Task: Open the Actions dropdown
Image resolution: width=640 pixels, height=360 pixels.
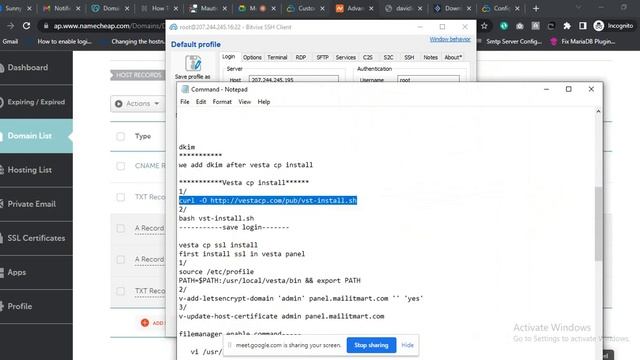Action: click(x=138, y=104)
